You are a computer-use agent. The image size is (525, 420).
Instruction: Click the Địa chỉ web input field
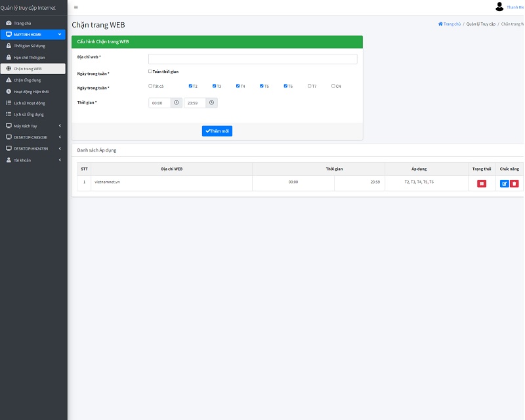253,59
